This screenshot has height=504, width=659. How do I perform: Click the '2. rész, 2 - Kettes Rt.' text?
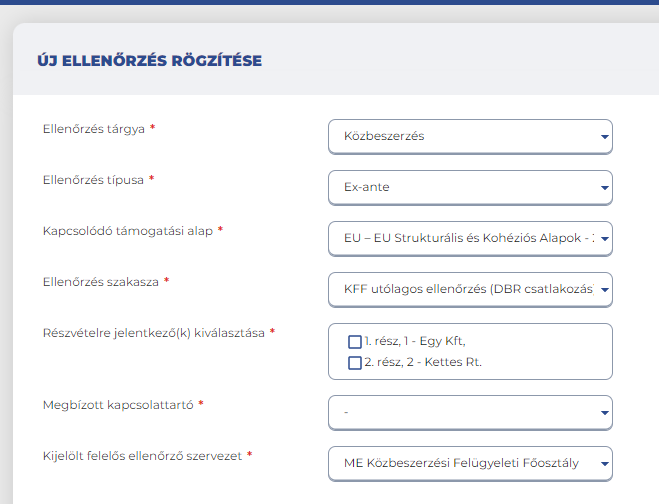[423, 362]
